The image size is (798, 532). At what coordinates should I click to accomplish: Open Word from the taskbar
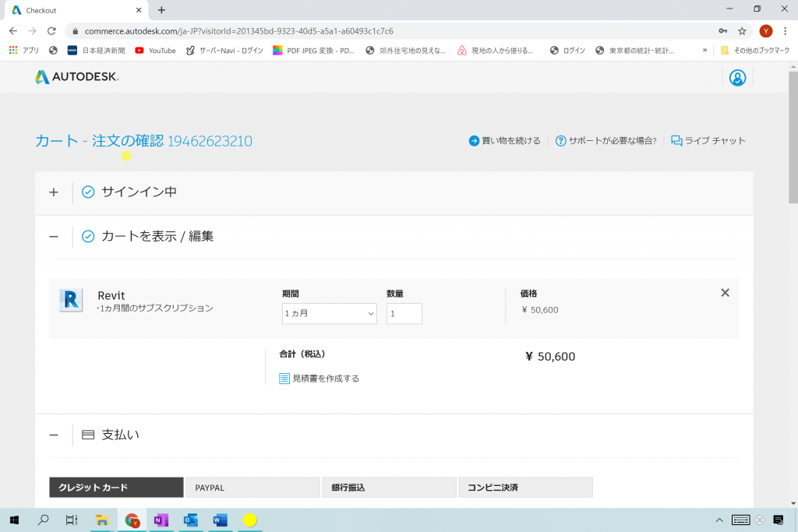click(x=220, y=520)
